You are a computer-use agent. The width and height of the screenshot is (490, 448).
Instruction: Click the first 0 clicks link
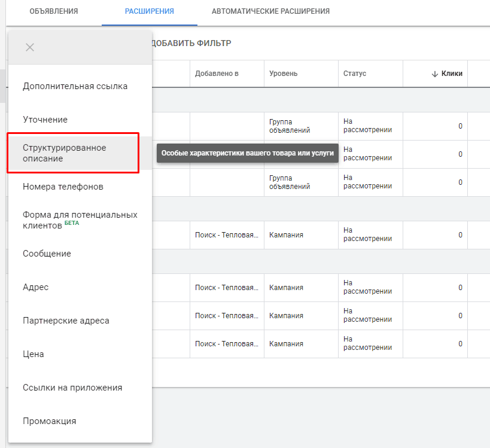[x=459, y=126]
